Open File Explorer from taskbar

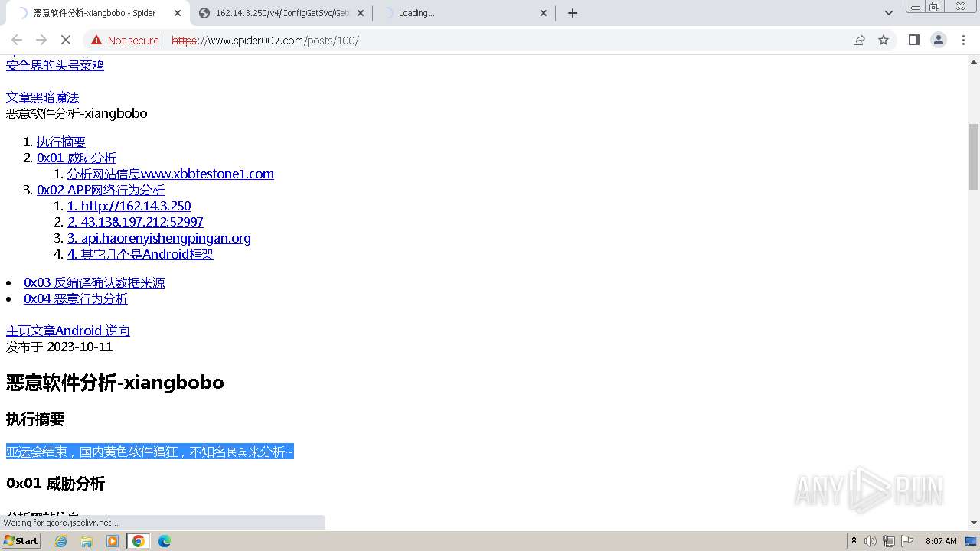pyautogui.click(x=87, y=541)
